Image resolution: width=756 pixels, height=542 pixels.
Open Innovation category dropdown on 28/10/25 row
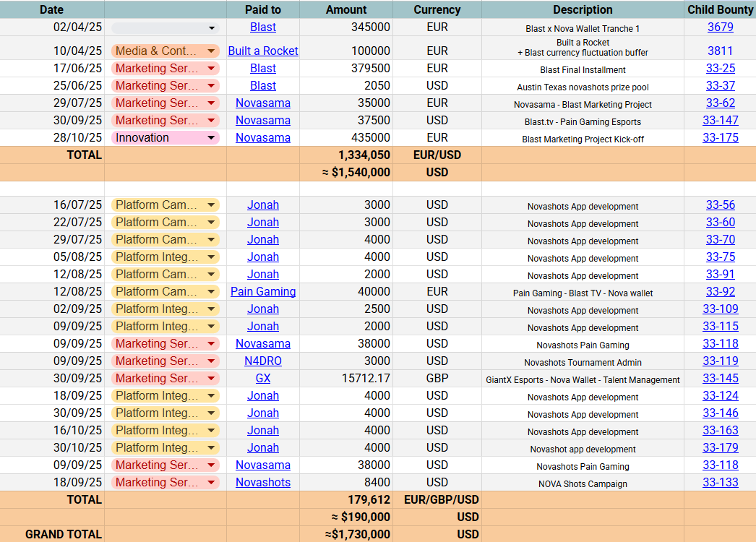(166, 137)
